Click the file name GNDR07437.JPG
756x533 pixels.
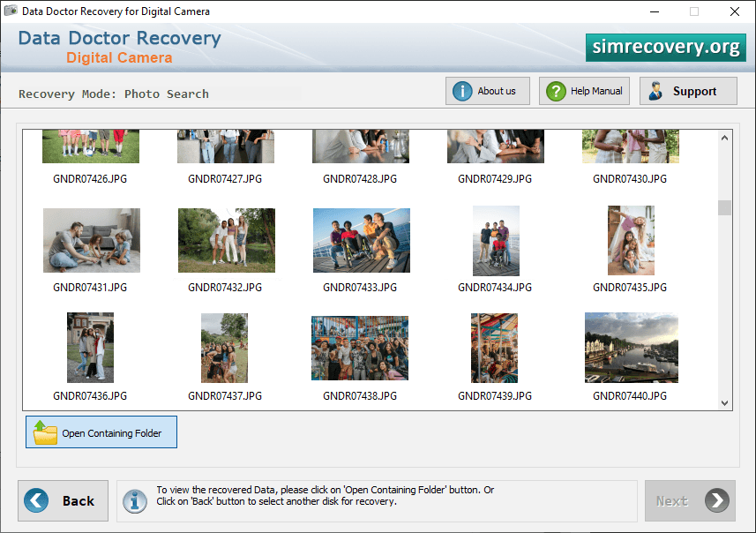[225, 396]
